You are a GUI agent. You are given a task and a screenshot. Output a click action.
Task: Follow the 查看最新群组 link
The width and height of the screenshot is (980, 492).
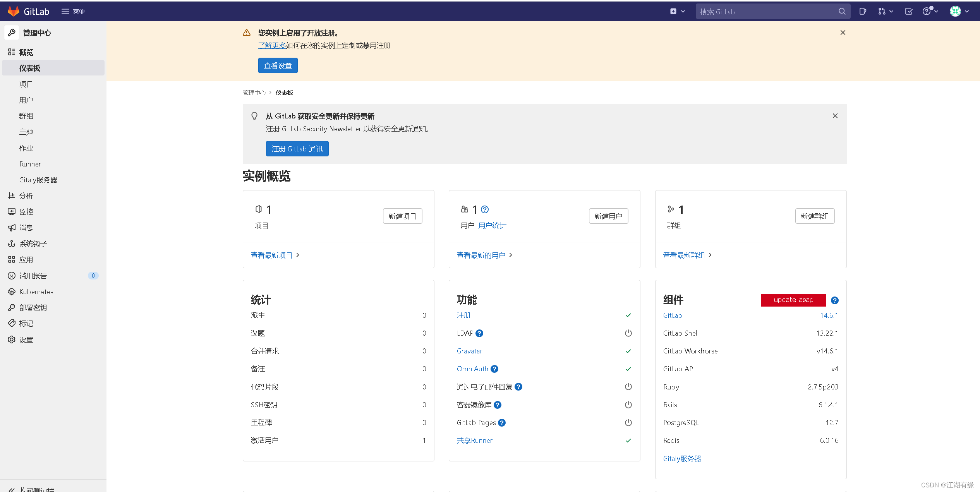click(684, 255)
